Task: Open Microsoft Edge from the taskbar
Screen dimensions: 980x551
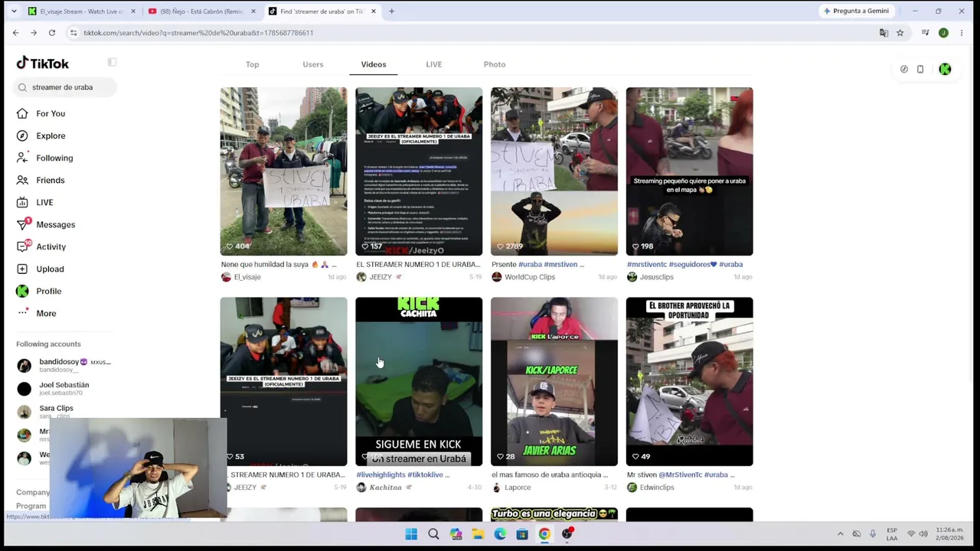Action: click(x=500, y=534)
